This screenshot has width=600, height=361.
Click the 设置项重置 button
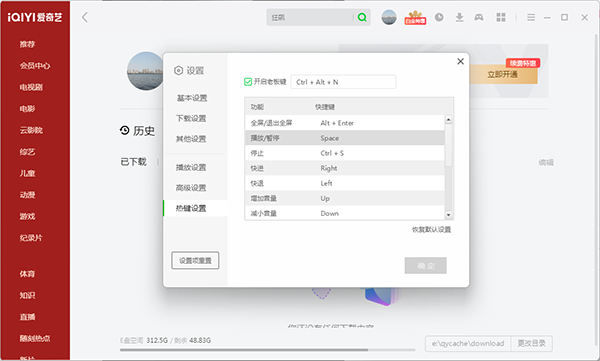click(195, 261)
